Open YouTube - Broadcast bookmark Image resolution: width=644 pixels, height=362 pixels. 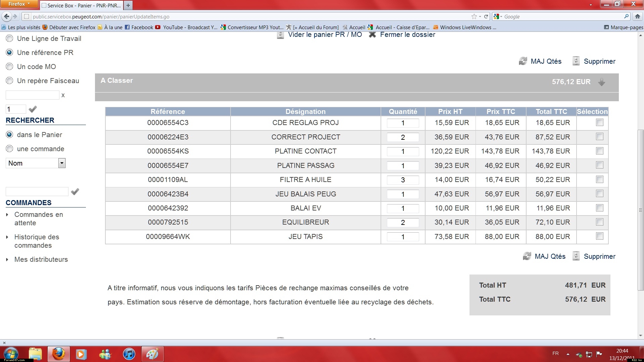pos(187,27)
